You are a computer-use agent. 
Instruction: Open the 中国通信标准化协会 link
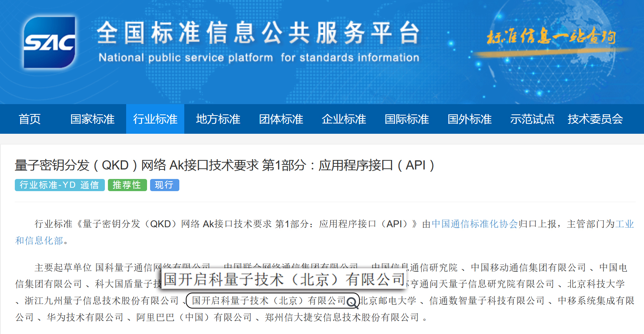[475, 224]
